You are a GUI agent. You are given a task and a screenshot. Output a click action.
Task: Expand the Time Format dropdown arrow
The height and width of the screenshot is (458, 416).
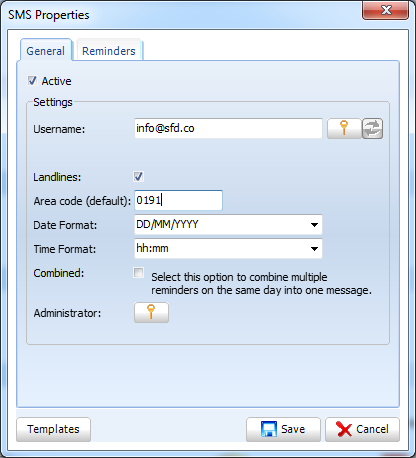pyautogui.click(x=314, y=249)
